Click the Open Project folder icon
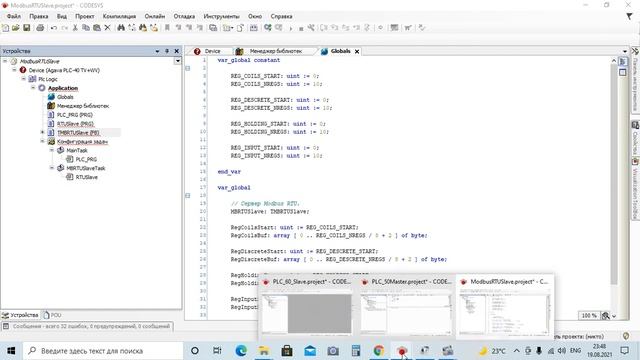Viewport: 640px width, 360px height. 16,28
